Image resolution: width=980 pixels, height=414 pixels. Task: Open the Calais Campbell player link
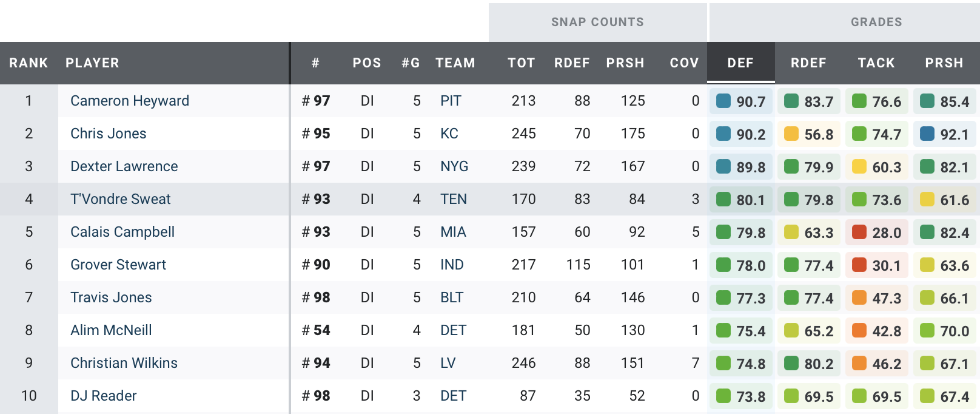tap(122, 232)
